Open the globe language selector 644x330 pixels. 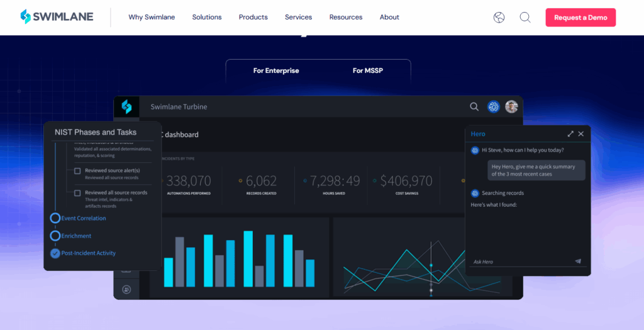(499, 18)
